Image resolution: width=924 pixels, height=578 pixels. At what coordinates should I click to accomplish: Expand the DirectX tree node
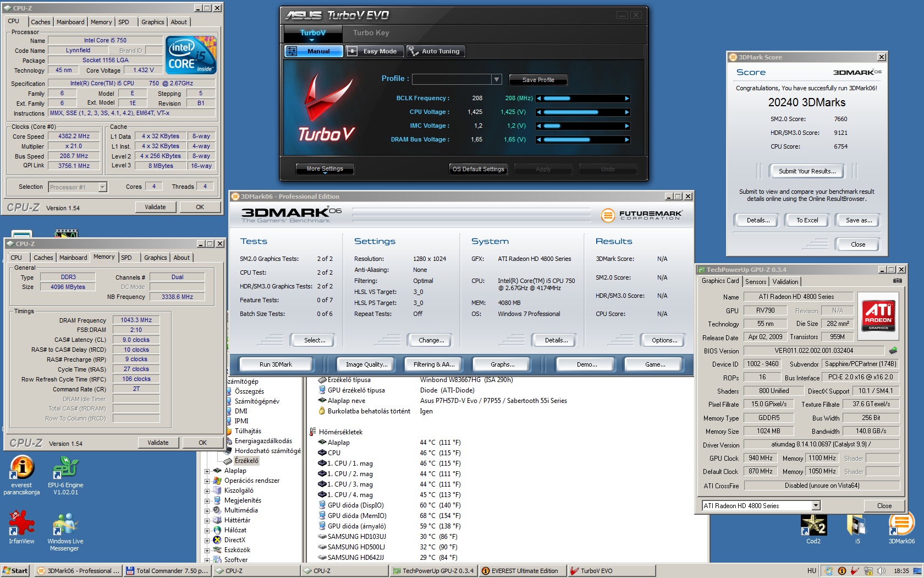pyautogui.click(x=207, y=541)
